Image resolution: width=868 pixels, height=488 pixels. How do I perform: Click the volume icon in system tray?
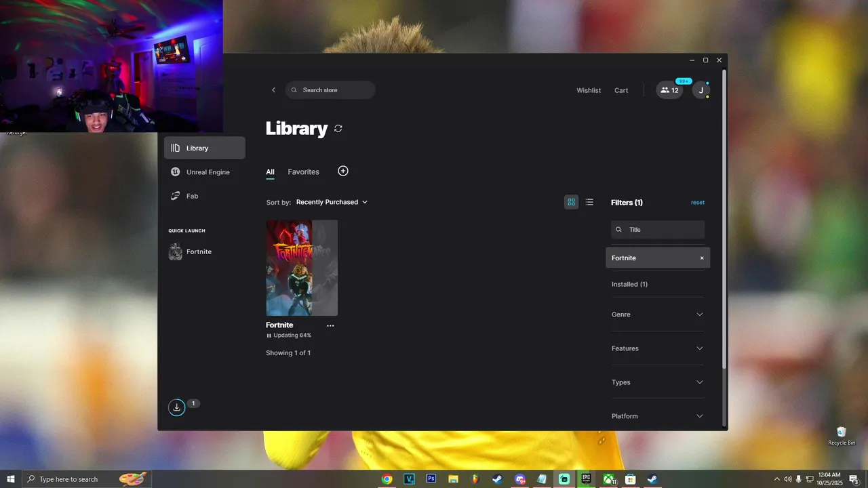[787, 479]
